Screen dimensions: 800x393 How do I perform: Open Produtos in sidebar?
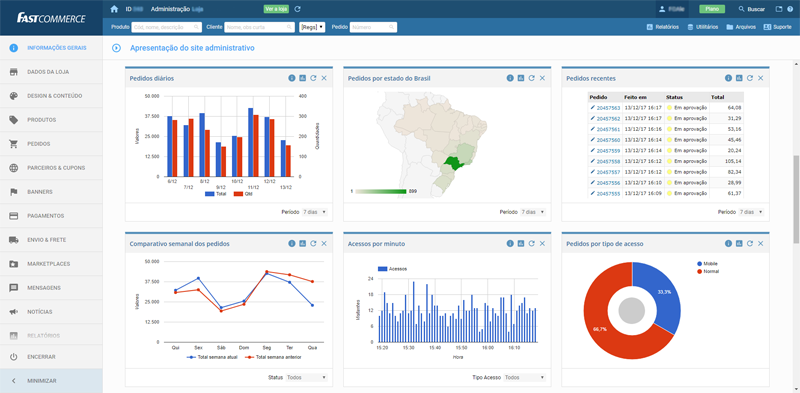51,120
